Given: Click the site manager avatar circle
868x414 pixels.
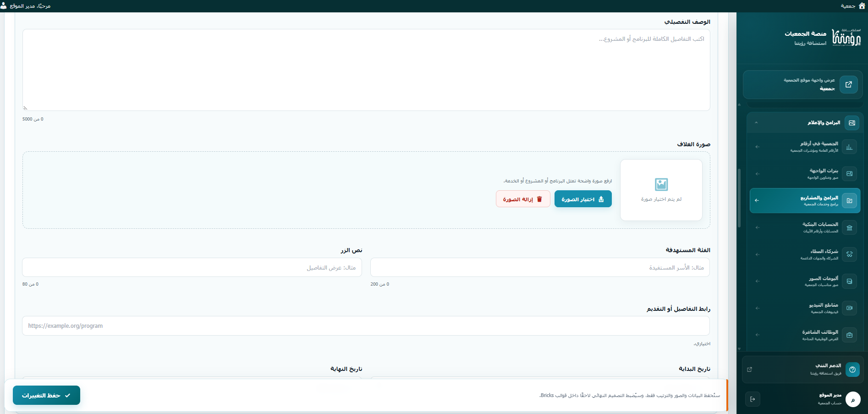Looking at the screenshot, I should (x=853, y=399).
